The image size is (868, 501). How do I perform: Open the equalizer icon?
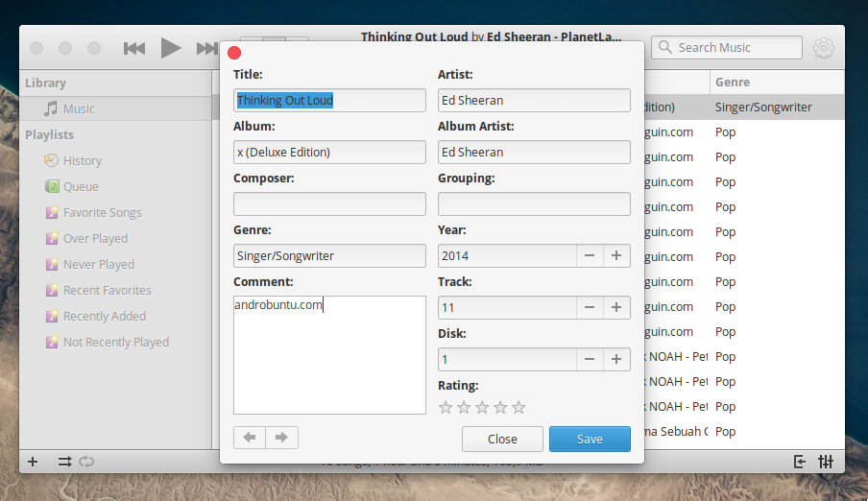click(826, 461)
